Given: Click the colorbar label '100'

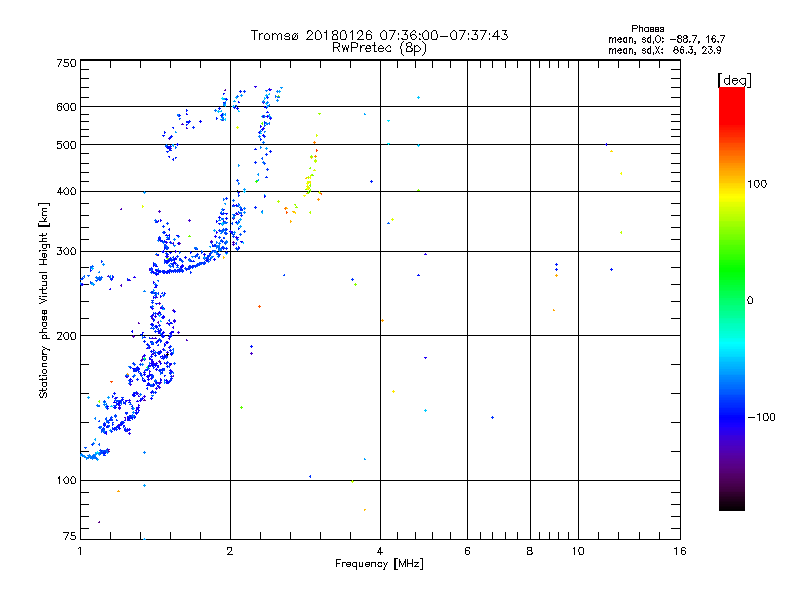Looking at the screenshot, I should tap(757, 184).
